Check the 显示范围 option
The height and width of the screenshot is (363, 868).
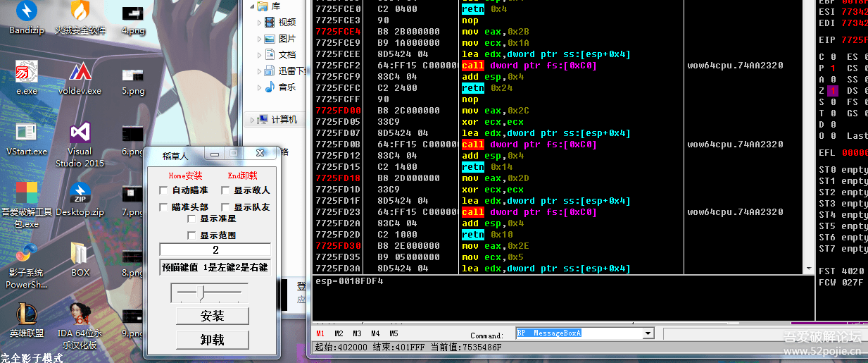pyautogui.click(x=191, y=235)
